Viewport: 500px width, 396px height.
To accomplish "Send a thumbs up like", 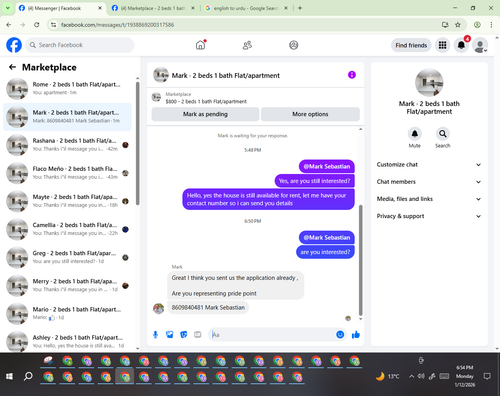I will point(356,334).
